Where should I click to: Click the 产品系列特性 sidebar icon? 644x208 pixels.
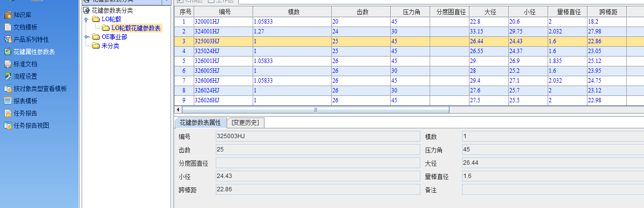(x=7, y=39)
